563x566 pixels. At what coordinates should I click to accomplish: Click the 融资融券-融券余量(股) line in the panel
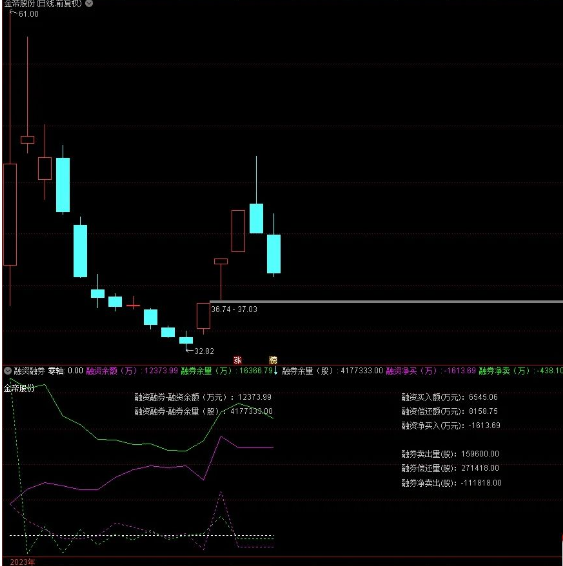204,411
